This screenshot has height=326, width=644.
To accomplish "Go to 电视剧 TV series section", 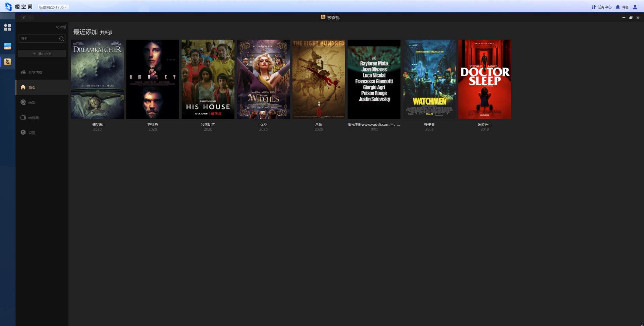I will tap(33, 118).
